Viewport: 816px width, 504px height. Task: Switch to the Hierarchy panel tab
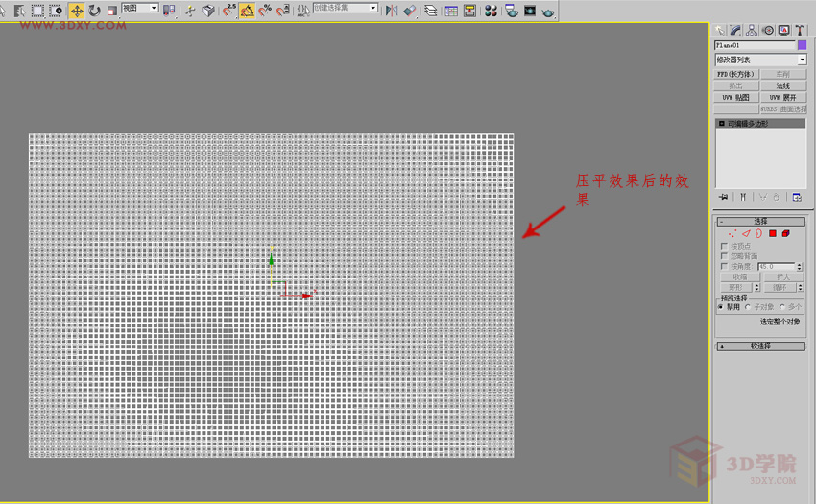(x=752, y=31)
